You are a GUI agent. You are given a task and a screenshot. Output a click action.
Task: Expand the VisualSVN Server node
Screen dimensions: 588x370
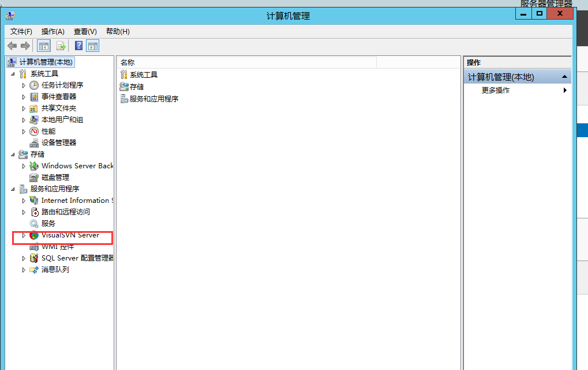pos(24,235)
